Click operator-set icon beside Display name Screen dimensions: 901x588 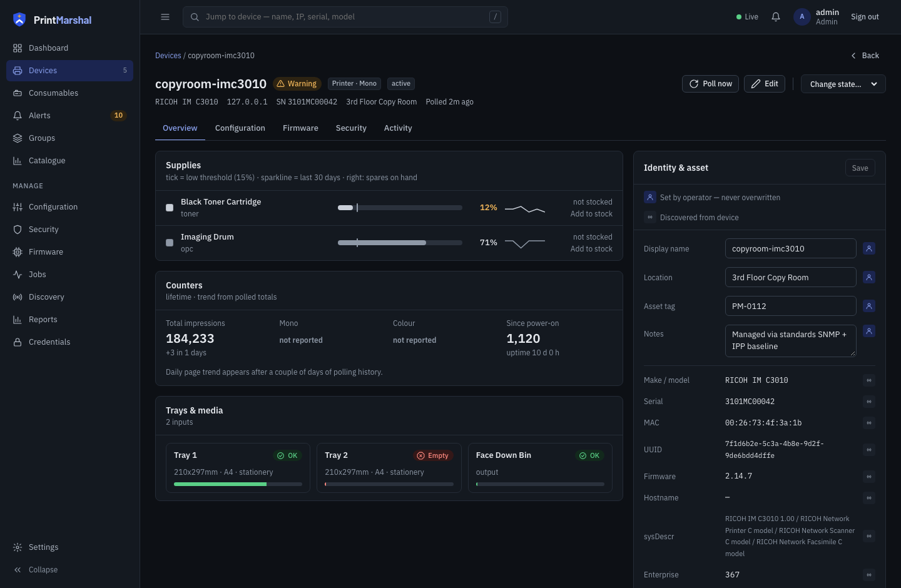869,248
